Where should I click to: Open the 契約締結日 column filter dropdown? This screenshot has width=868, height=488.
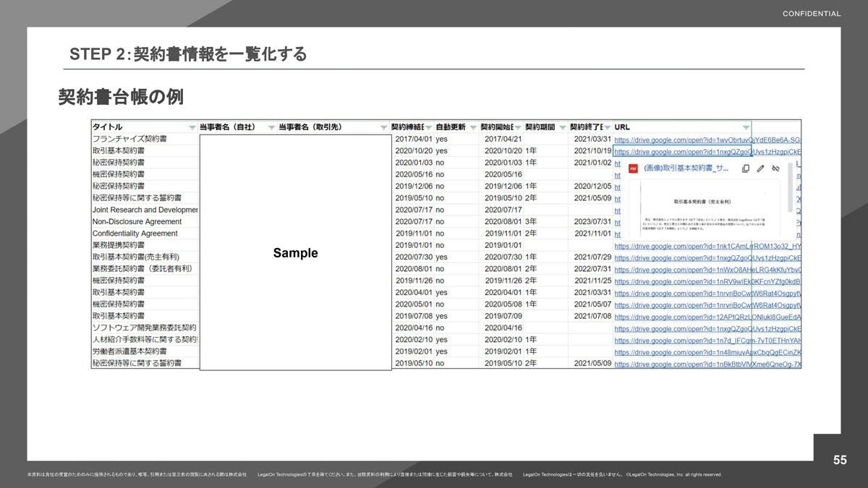pyautogui.click(x=429, y=127)
